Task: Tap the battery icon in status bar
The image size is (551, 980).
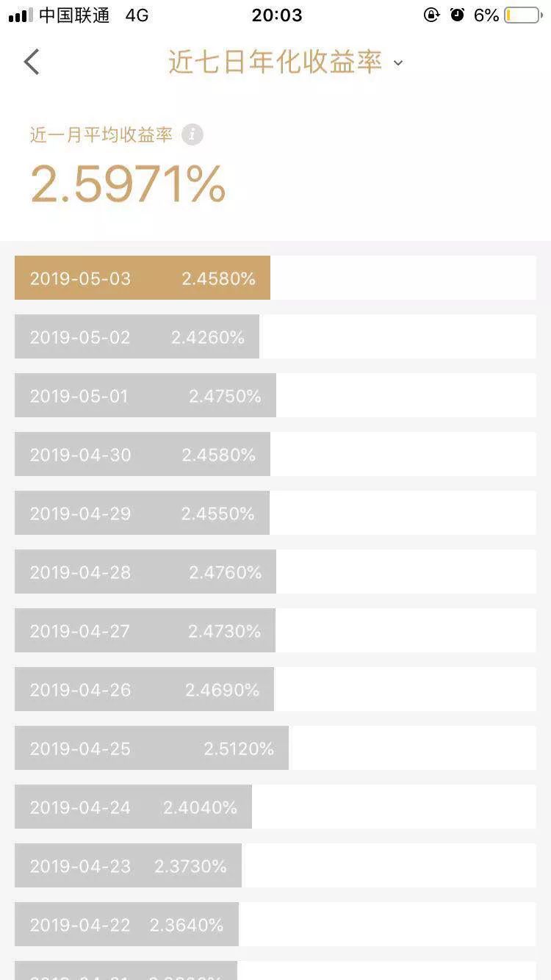Action: point(522,15)
